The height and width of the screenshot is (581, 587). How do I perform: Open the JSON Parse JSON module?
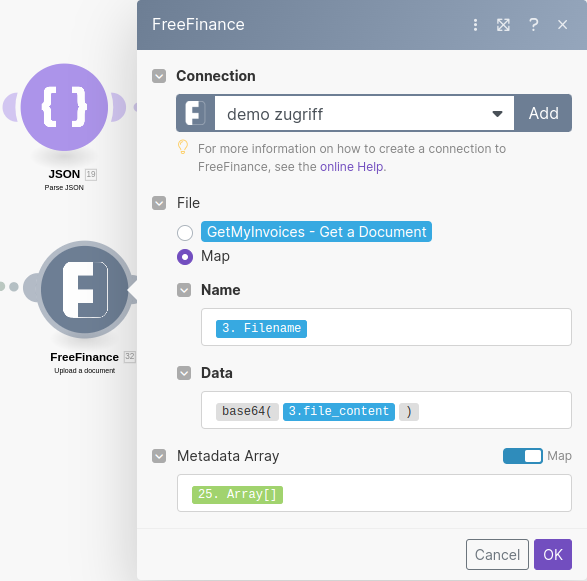64,107
